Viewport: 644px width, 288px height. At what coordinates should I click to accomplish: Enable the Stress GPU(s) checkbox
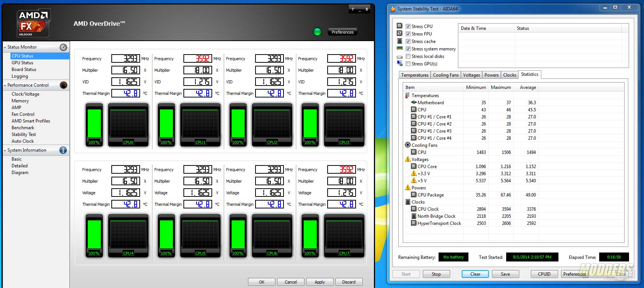tap(408, 64)
